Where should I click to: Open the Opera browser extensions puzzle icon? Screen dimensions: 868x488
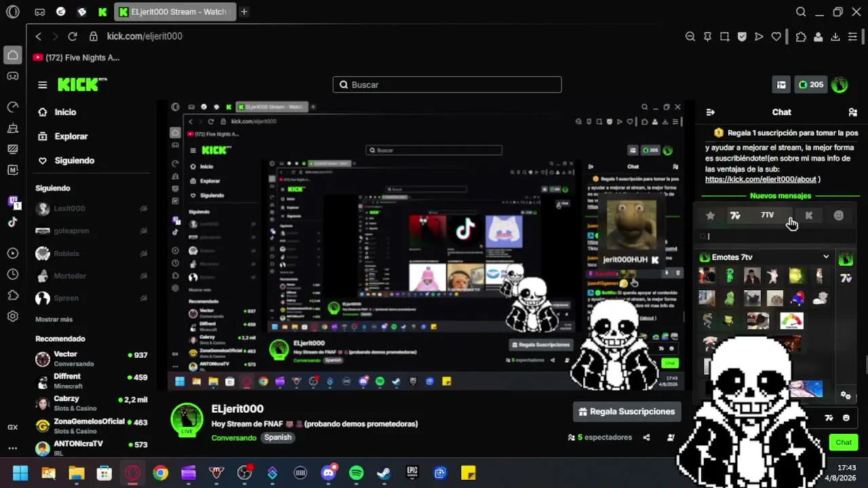pos(801,37)
